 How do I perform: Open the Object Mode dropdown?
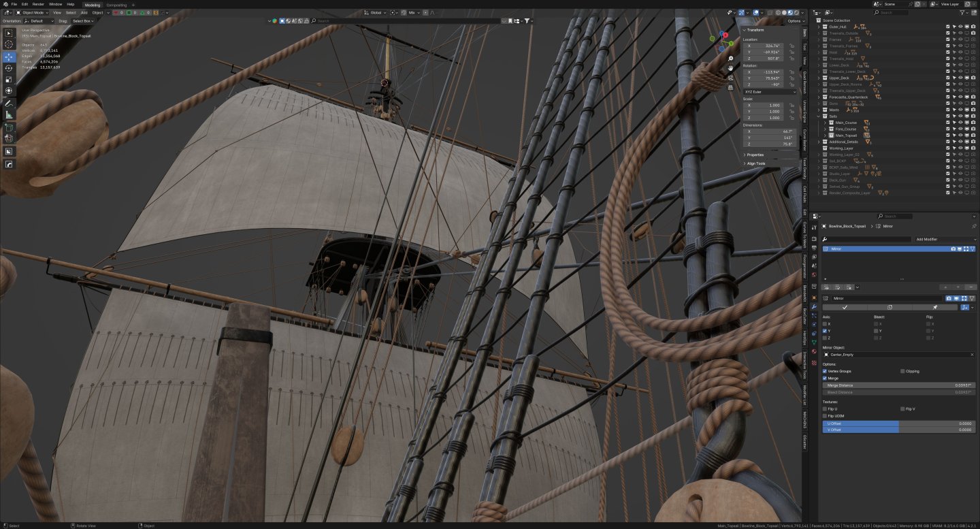[x=33, y=12]
